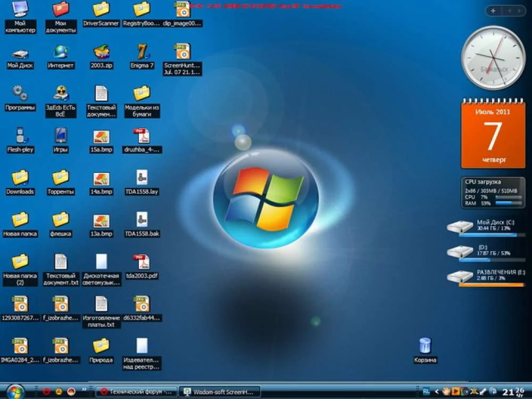Open the Downloads folder
Screen dimensions: 532x399
coord(20,182)
